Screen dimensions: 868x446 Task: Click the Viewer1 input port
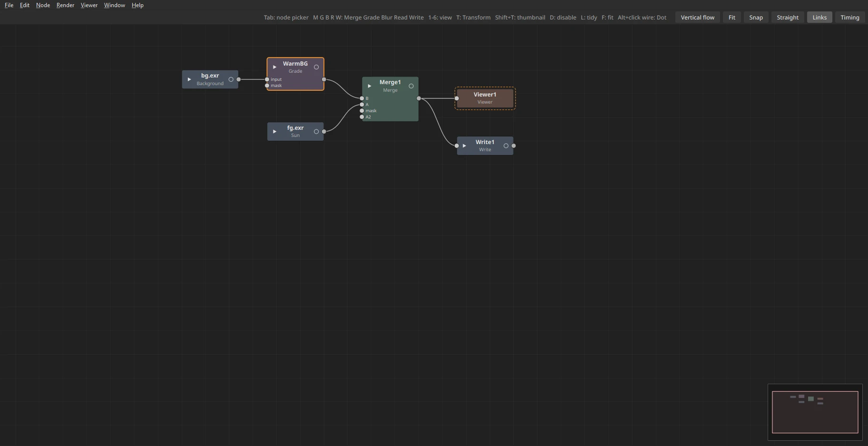[457, 98]
